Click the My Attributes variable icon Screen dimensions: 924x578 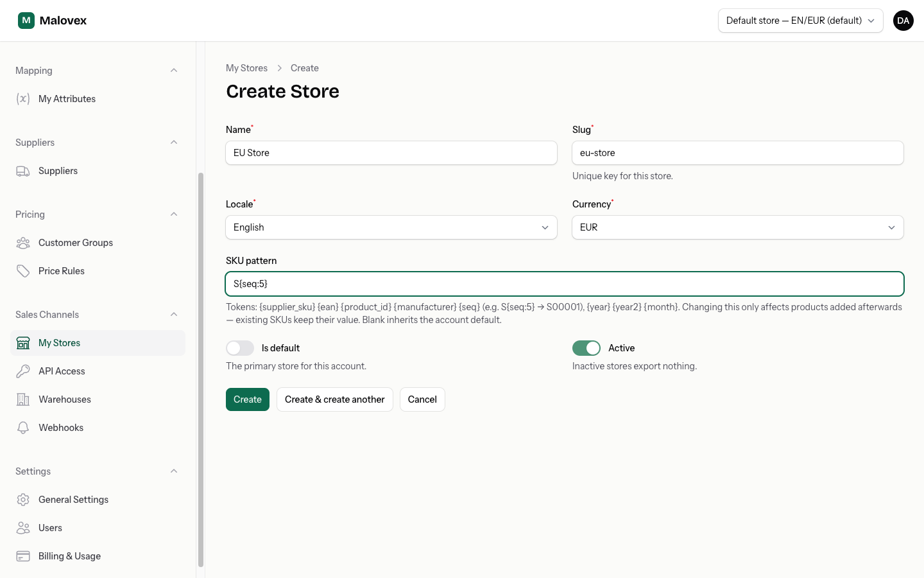pyautogui.click(x=23, y=99)
